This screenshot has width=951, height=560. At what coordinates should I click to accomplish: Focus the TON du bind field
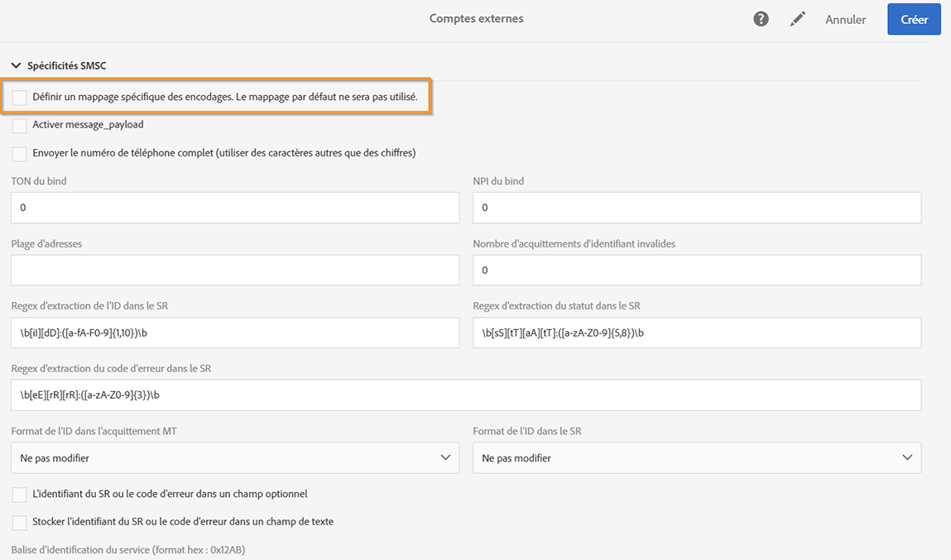pos(235,208)
